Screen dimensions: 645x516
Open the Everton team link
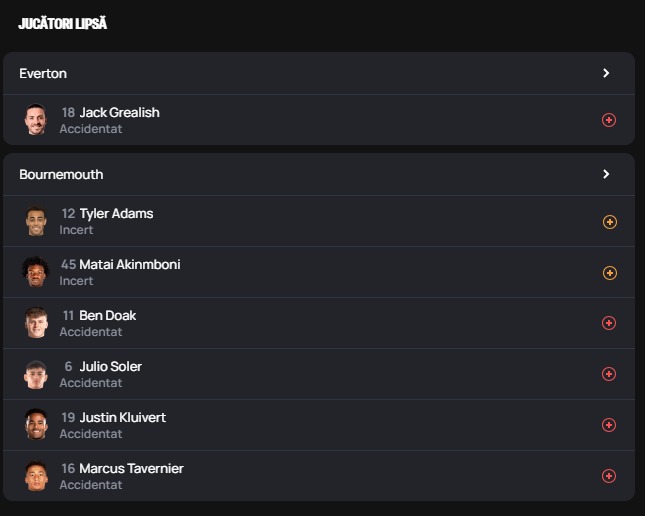pos(43,73)
